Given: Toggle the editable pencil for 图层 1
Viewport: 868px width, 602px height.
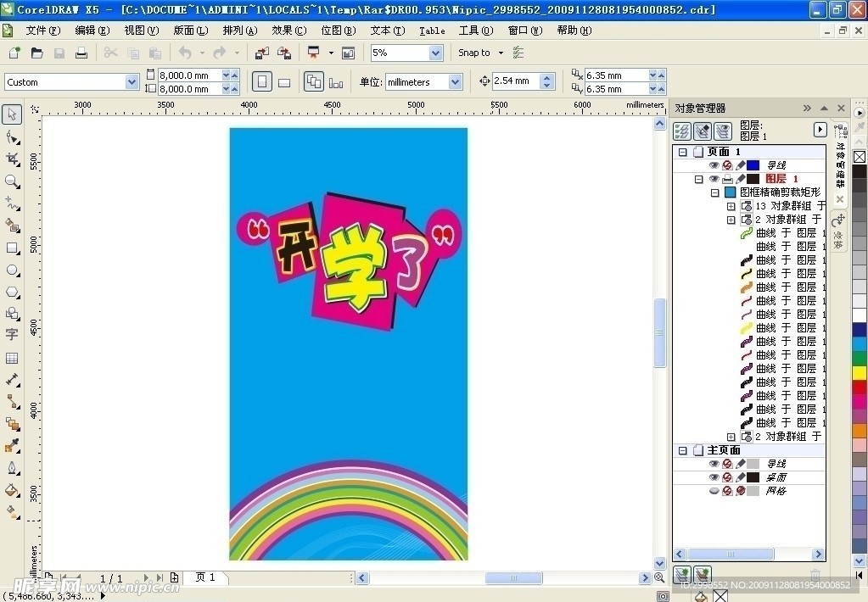Looking at the screenshot, I should [x=740, y=179].
